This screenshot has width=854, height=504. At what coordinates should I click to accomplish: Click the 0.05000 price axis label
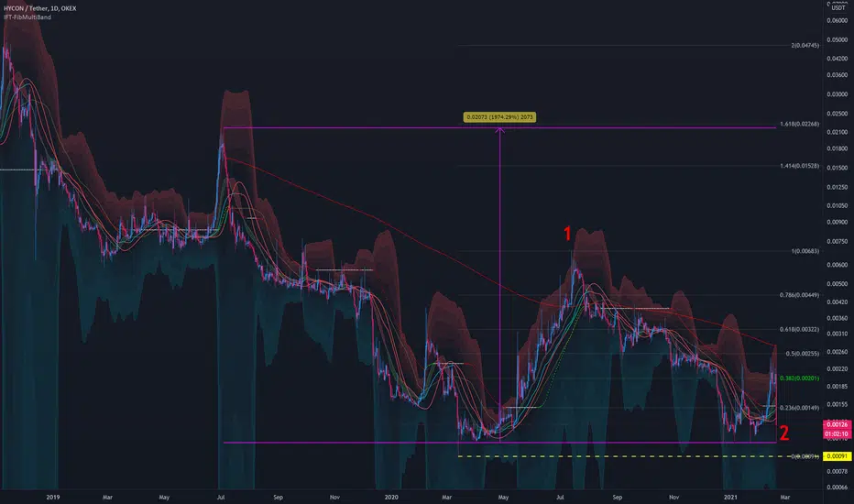(838, 39)
